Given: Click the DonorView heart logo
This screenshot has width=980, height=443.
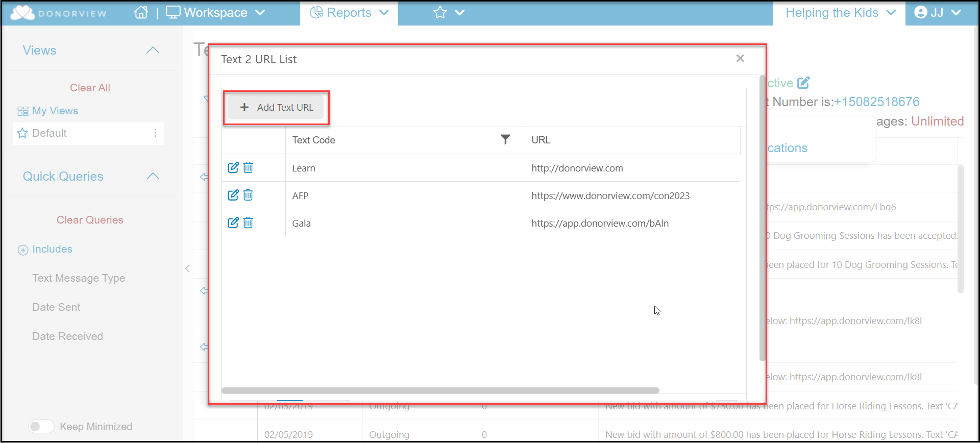Looking at the screenshot, I should click(x=22, y=13).
